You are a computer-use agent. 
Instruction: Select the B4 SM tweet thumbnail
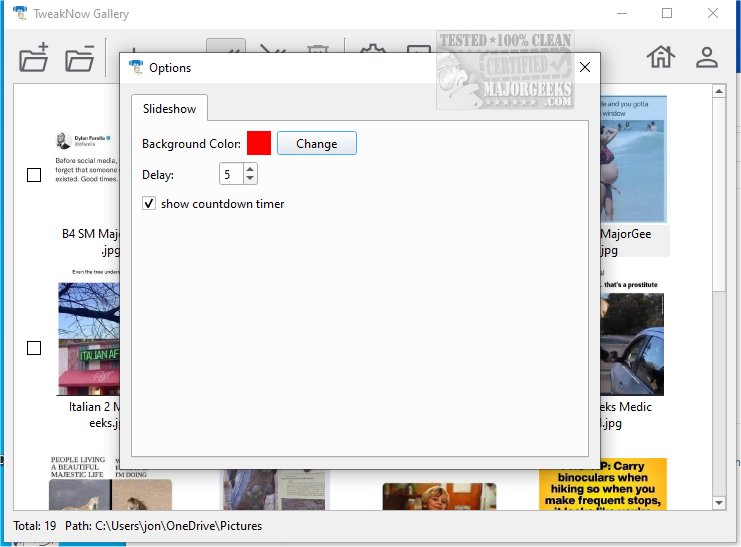86,158
